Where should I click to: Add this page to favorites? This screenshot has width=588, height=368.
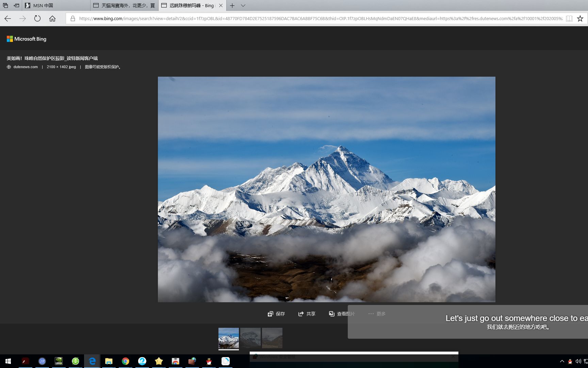pos(580,18)
